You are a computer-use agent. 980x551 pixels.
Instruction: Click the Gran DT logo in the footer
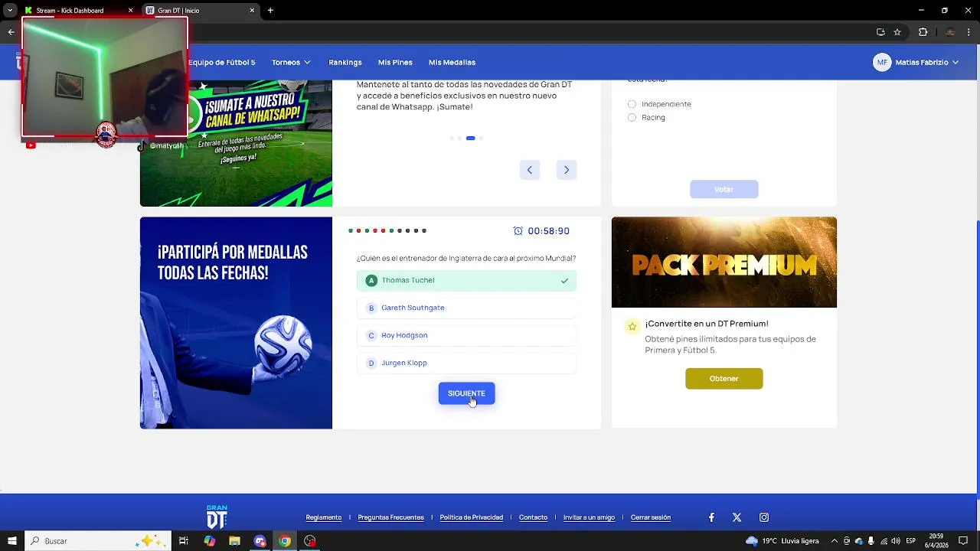coord(217,517)
